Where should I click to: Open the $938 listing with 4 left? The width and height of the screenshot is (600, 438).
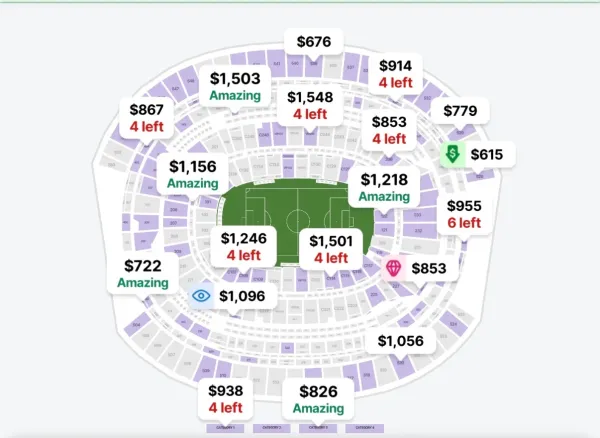coord(226,399)
